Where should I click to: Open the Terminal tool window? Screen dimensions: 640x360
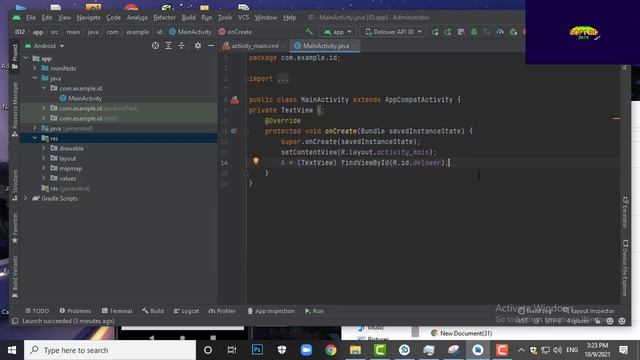click(x=117, y=311)
